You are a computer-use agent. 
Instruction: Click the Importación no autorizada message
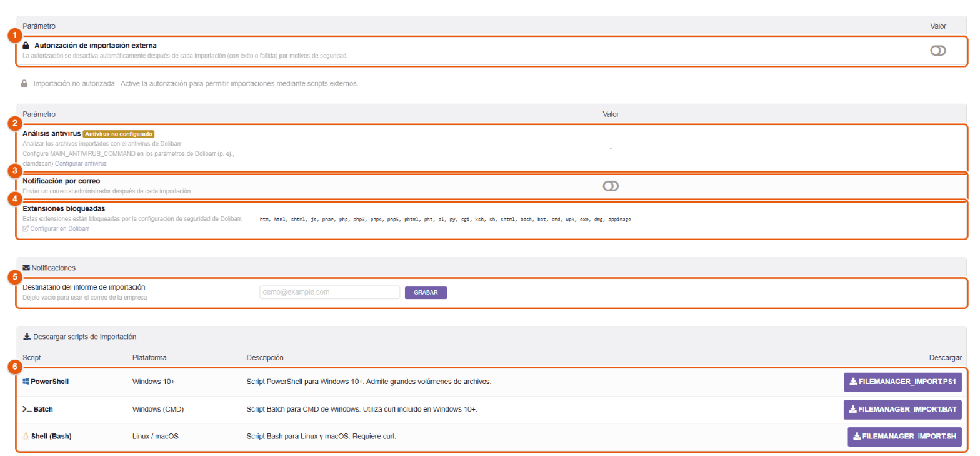[196, 83]
